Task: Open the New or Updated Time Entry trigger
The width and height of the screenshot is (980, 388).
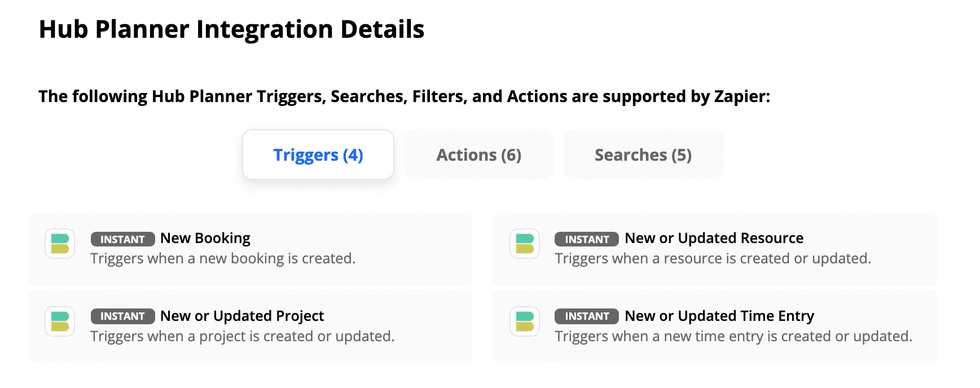Action: point(720,315)
